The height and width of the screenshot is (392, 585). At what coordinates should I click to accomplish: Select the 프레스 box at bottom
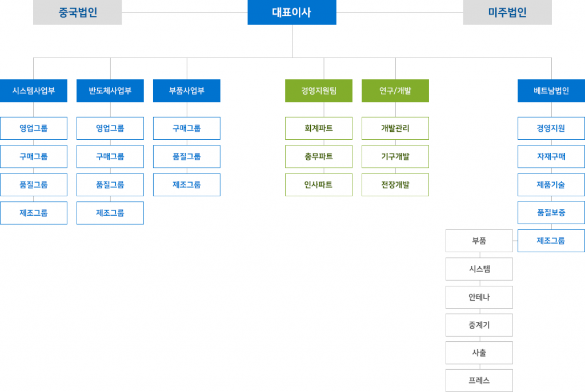479,381
